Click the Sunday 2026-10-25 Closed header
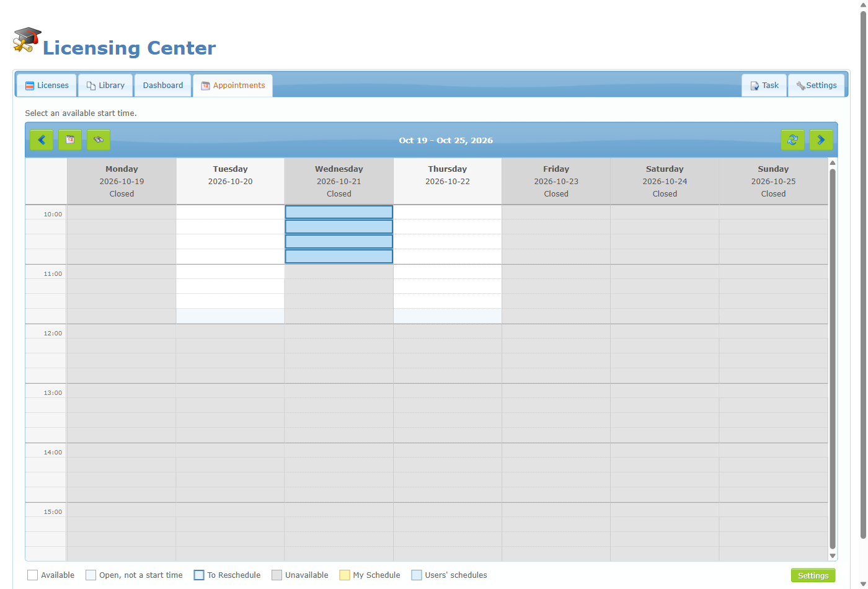The image size is (868, 589). tap(773, 181)
